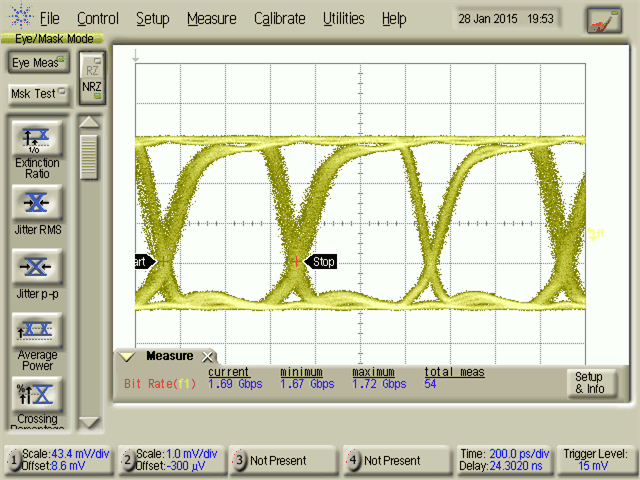Collapse the Measure panel using its triangle
Image resolution: width=640 pixels, height=480 pixels.
127,356
